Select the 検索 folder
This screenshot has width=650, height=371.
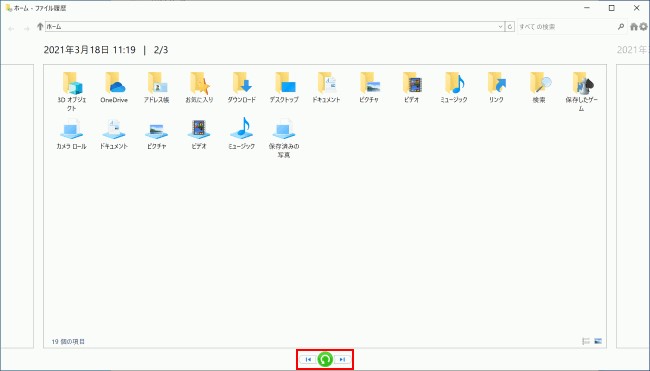[539, 87]
